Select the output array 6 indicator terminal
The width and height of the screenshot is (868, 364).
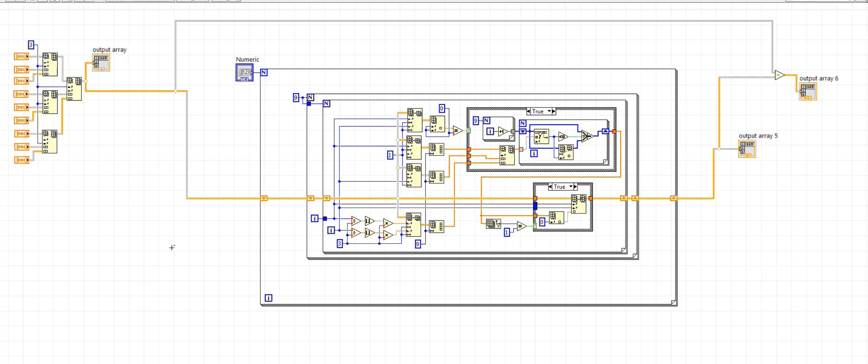808,91
